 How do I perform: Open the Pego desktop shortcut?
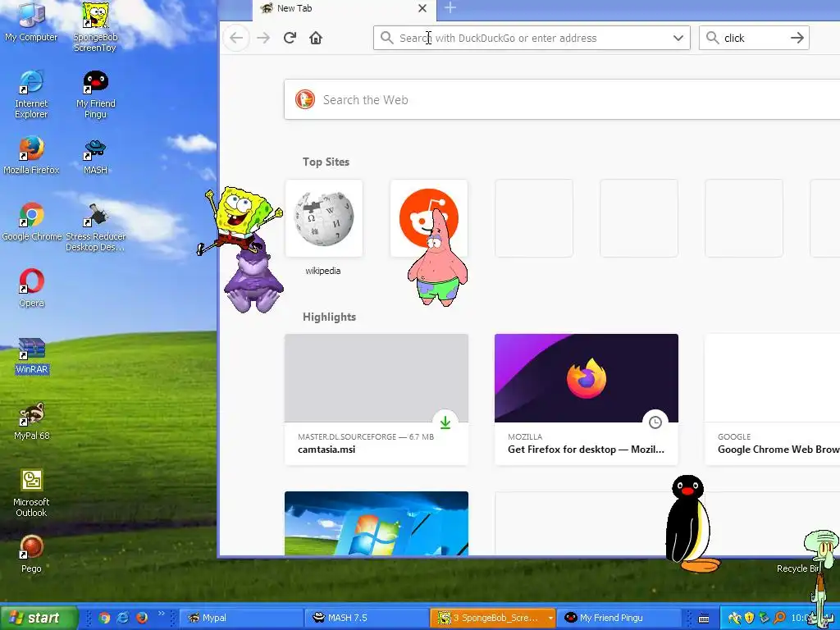click(x=31, y=554)
